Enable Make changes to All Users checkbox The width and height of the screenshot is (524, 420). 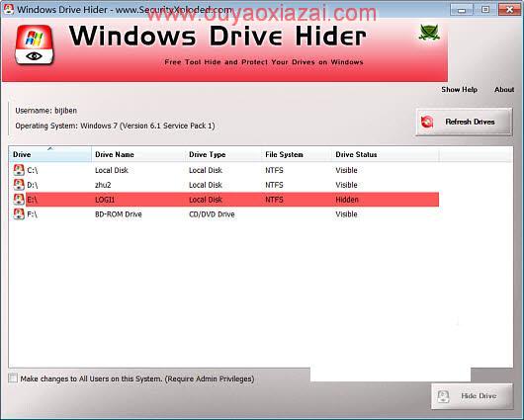[13, 378]
